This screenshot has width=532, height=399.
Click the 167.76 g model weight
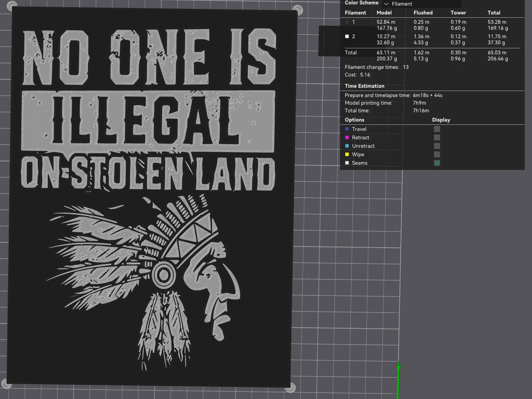coord(387,28)
